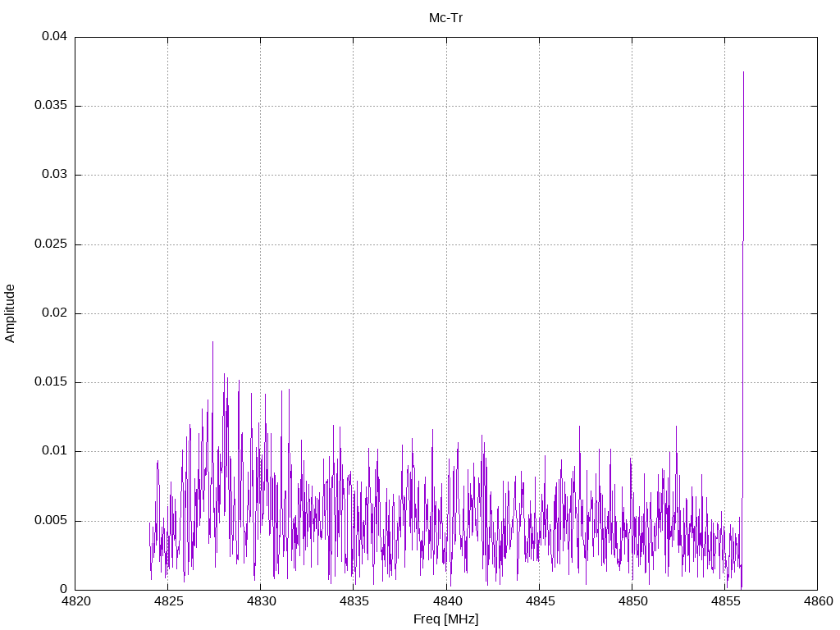Click the Amplitude y-axis label
The width and height of the screenshot is (840, 630).
click(11, 313)
